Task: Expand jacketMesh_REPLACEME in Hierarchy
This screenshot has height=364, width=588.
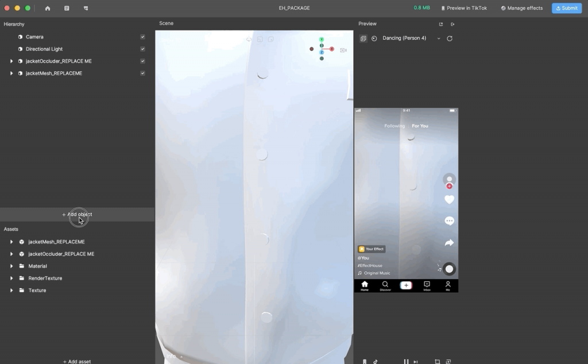Action: pos(11,73)
